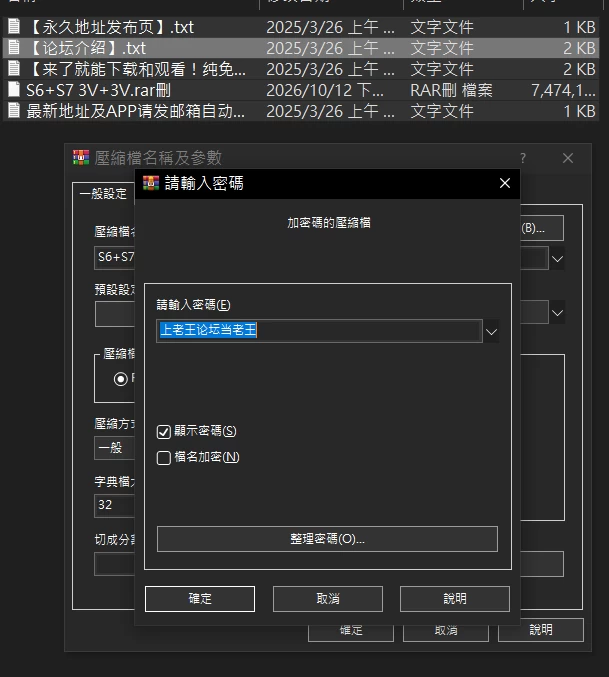Click the question mark help icon

point(523,158)
